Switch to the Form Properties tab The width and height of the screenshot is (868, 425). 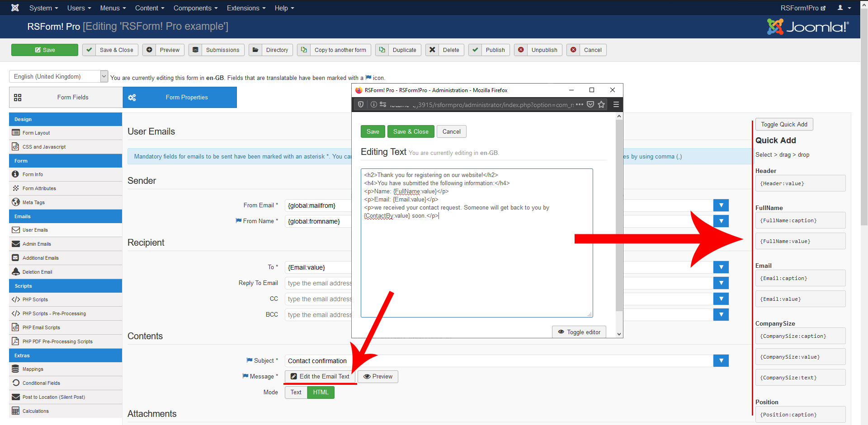(179, 97)
